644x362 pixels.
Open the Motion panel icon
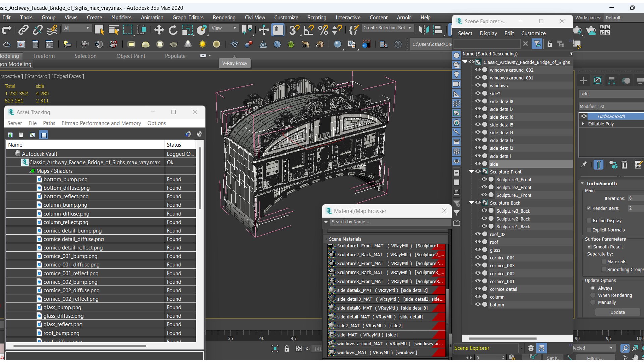point(626,81)
